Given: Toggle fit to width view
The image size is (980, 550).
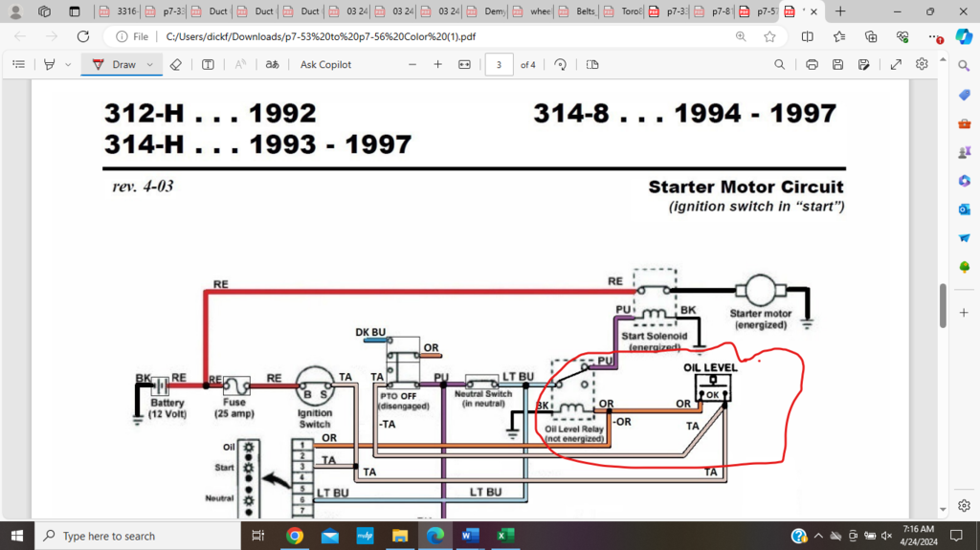Looking at the screenshot, I should (x=464, y=64).
